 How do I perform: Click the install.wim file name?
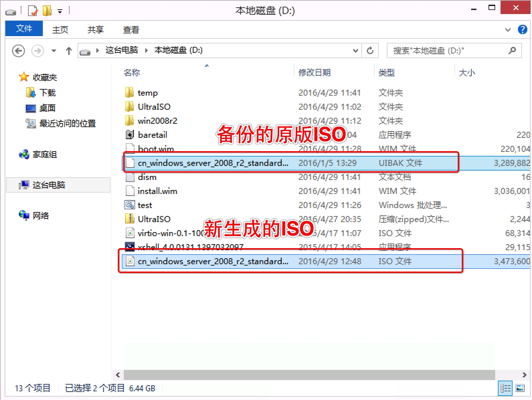158,191
